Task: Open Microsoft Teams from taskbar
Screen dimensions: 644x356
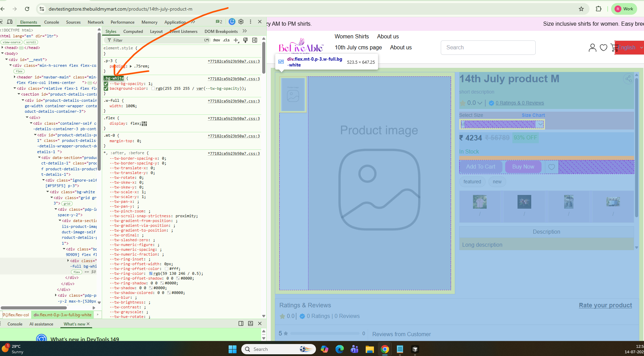Action: [x=354, y=349]
